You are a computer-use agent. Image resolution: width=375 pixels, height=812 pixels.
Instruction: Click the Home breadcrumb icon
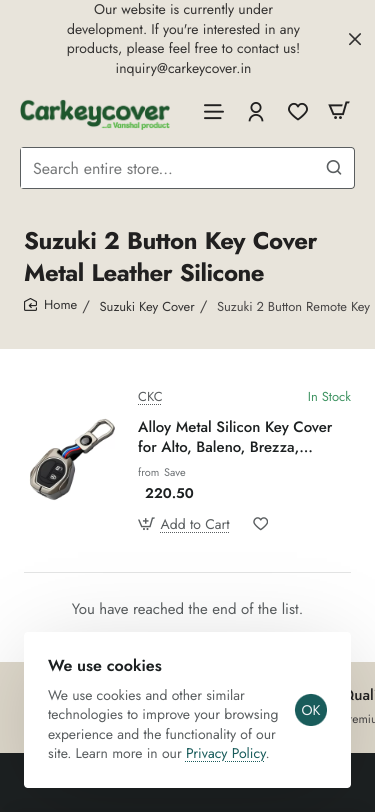[x=31, y=304]
